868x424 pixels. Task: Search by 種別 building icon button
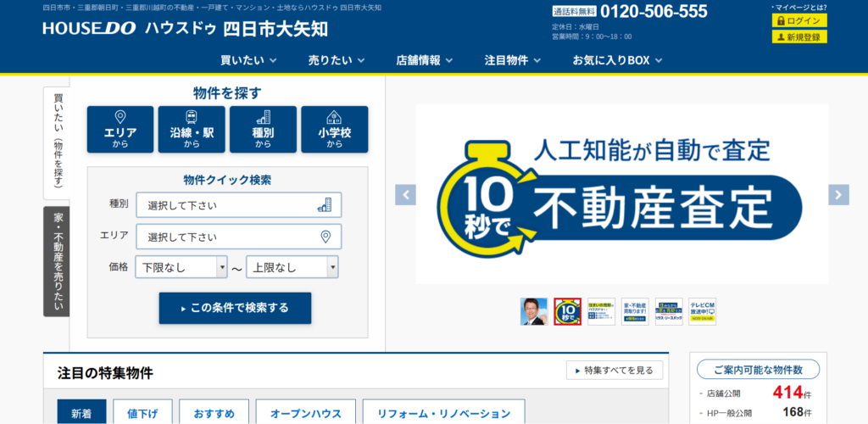point(263,130)
